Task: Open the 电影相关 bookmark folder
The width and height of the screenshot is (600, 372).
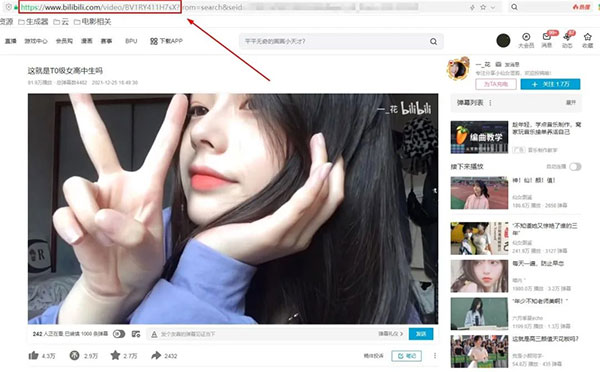Action: [x=93, y=22]
